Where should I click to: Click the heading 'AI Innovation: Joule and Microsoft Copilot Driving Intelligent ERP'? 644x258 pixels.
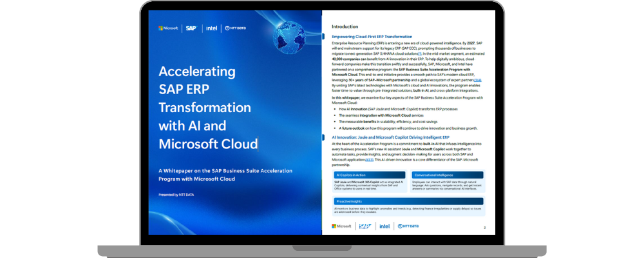coord(391,137)
